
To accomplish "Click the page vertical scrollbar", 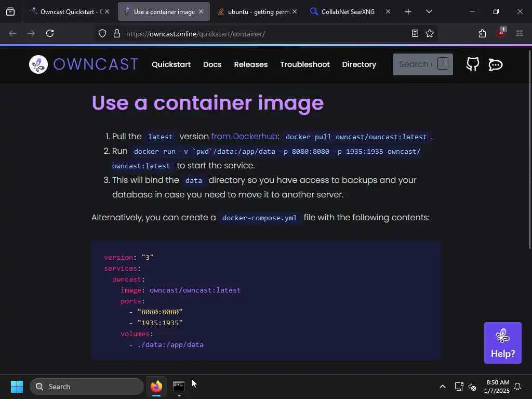I will tap(529, 149).
